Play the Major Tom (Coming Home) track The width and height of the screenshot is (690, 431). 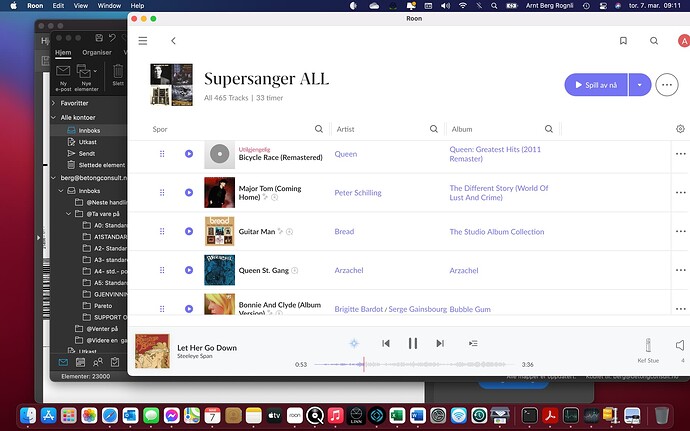coord(189,192)
